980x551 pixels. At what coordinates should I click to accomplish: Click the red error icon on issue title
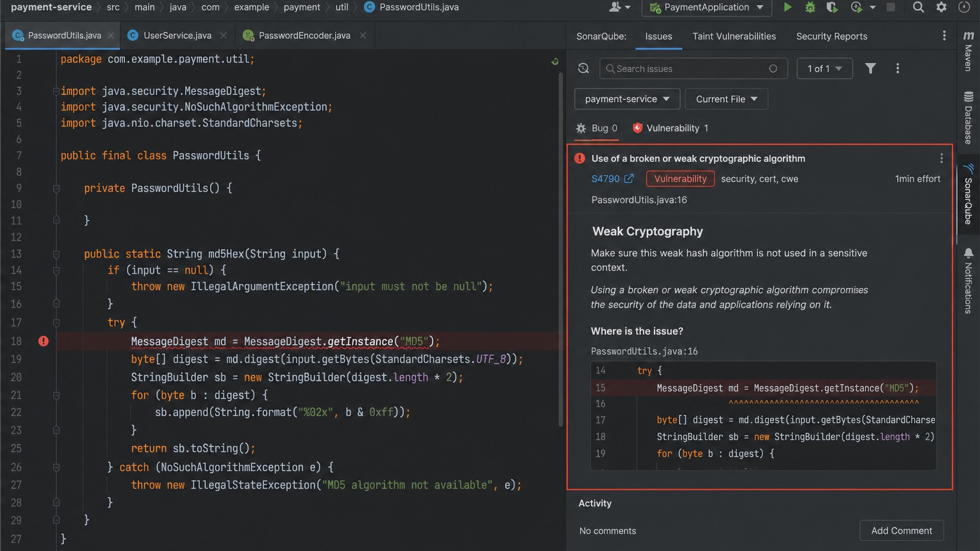[579, 158]
